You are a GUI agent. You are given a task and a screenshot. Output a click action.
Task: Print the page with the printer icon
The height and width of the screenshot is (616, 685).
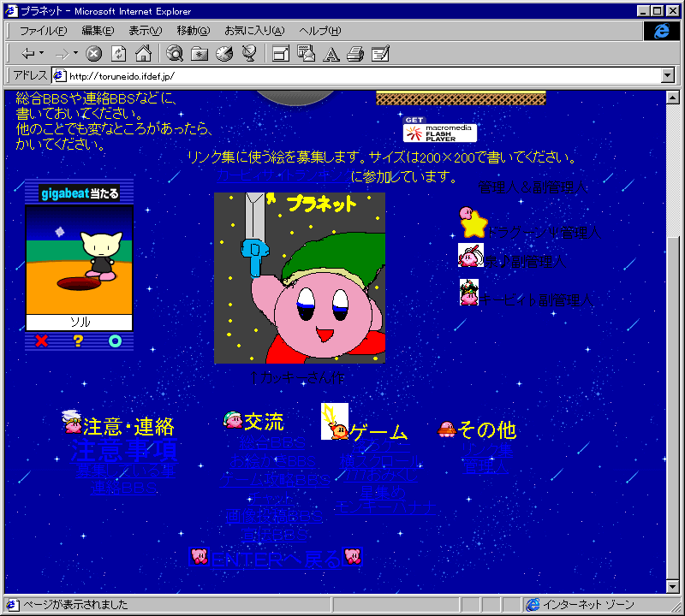click(355, 54)
